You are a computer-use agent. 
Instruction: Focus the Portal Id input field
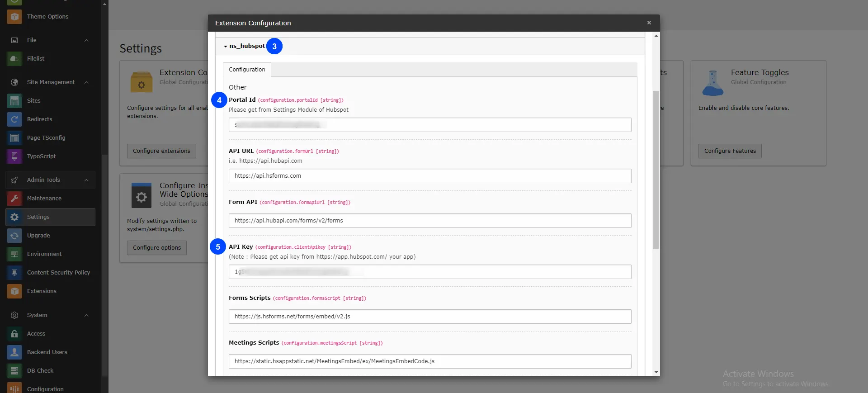tap(430, 125)
